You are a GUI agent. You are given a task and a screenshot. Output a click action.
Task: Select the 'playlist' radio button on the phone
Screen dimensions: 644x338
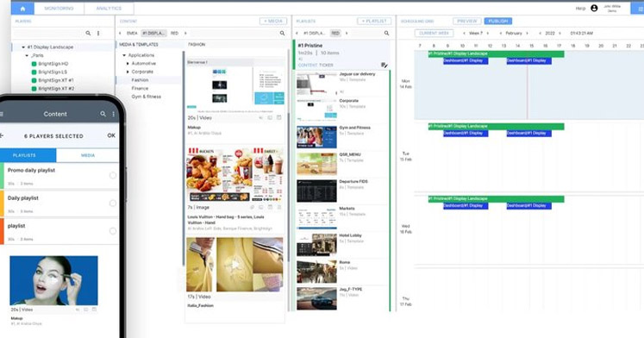113,231
